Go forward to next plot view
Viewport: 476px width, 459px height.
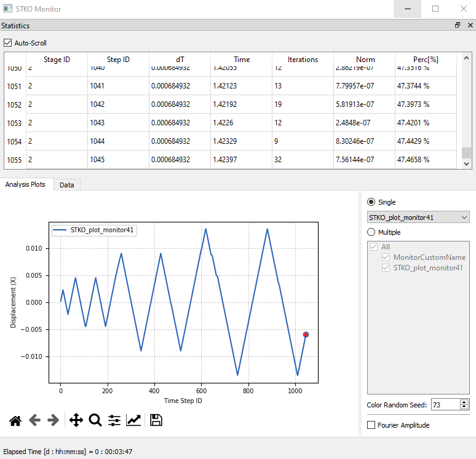(54, 420)
